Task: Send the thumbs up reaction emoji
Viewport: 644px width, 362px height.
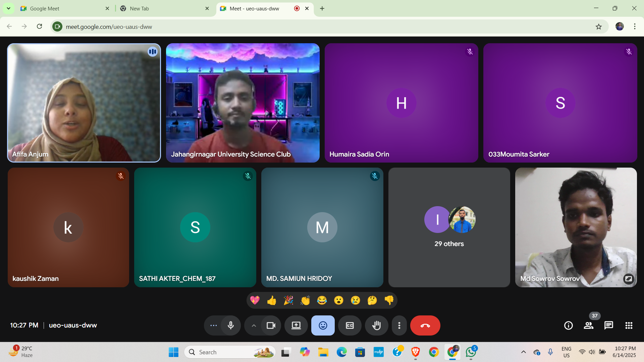Action: pos(271,300)
